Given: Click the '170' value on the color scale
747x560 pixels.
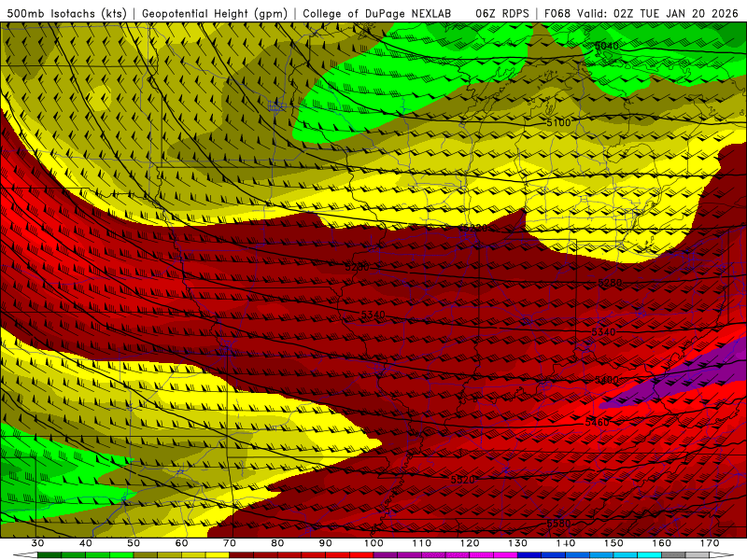Looking at the screenshot, I should [x=710, y=543].
